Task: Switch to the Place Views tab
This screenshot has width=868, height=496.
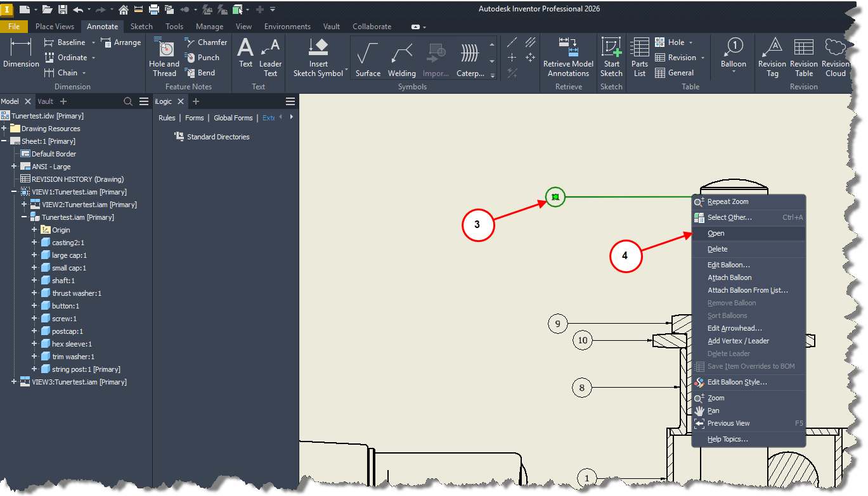Action: click(x=55, y=27)
